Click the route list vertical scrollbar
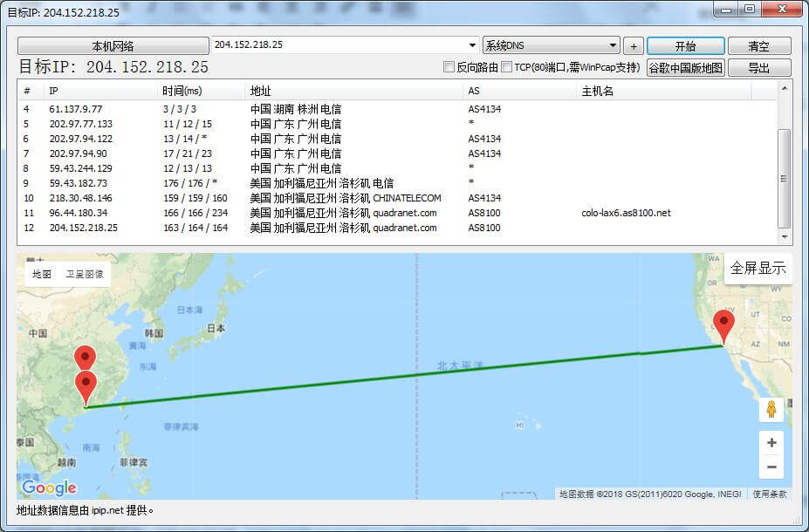Screen dimensions: 809x532 (x=784, y=178)
